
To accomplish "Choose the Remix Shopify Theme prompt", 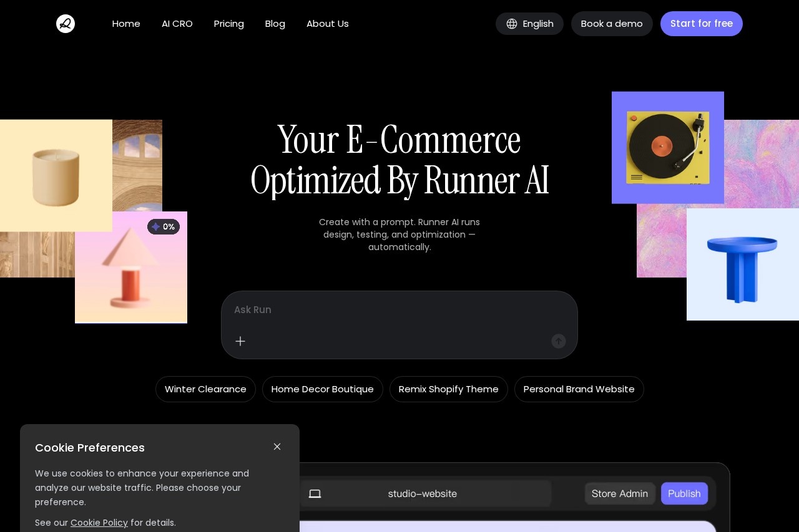I will 448,389.
